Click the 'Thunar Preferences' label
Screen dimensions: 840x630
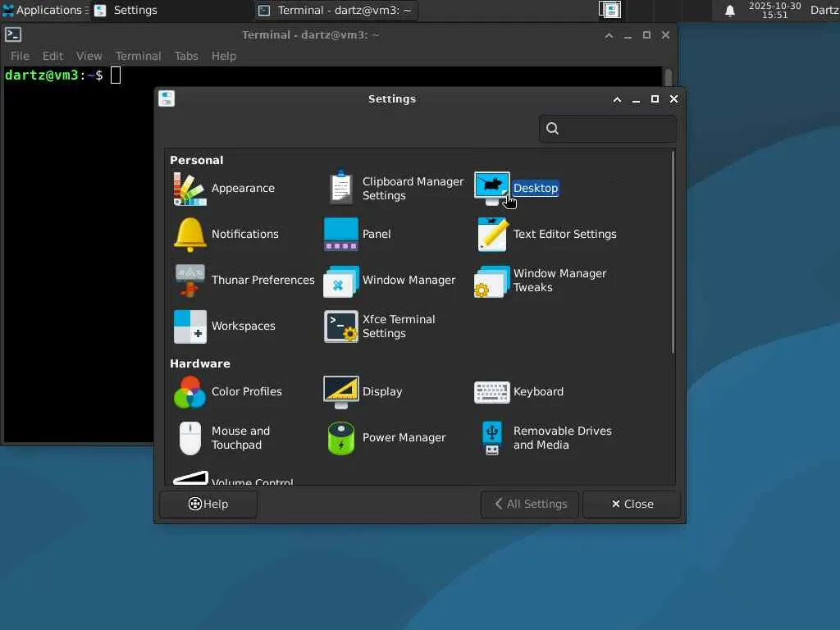tap(263, 281)
